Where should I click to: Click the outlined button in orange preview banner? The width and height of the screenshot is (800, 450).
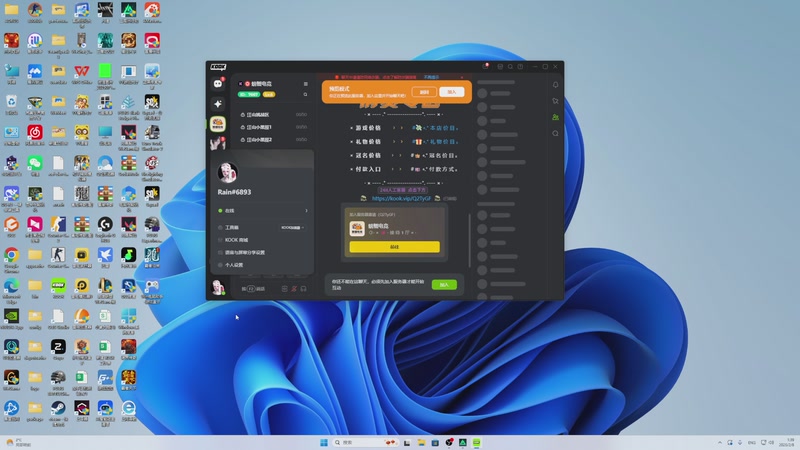[x=424, y=92]
